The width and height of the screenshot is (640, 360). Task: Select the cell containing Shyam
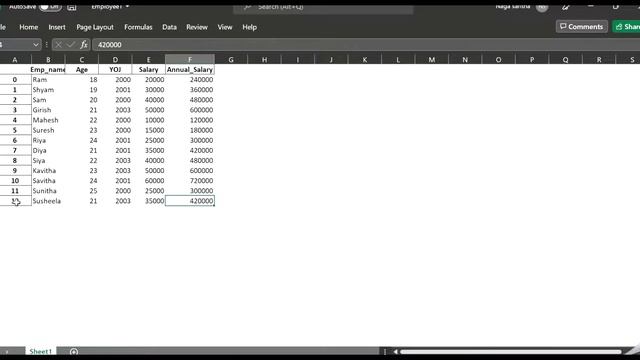[x=48, y=90]
